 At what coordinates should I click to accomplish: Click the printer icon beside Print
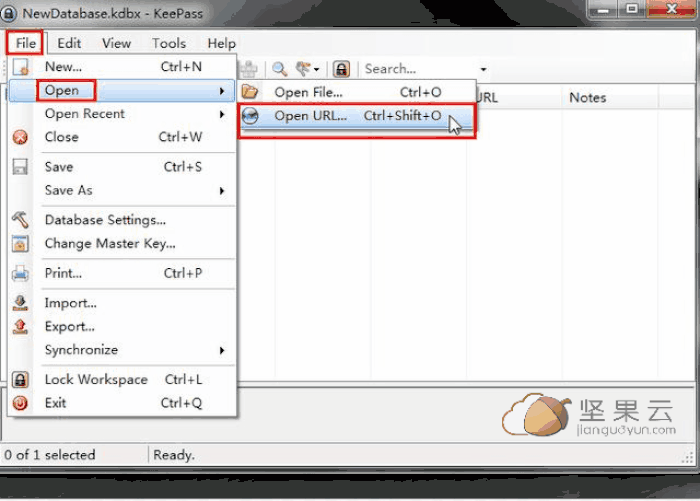click(20, 273)
